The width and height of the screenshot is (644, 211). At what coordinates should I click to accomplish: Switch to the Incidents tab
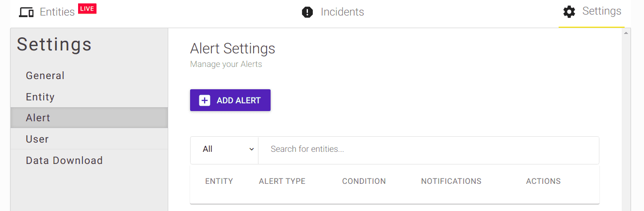tap(342, 12)
